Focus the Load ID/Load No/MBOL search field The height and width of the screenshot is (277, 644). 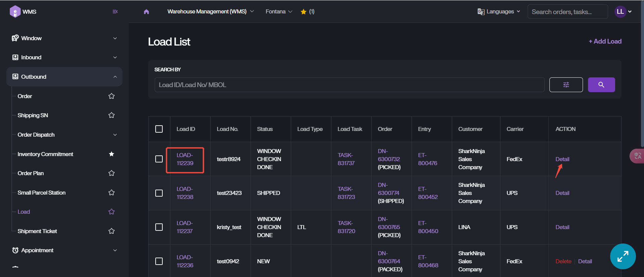click(349, 85)
